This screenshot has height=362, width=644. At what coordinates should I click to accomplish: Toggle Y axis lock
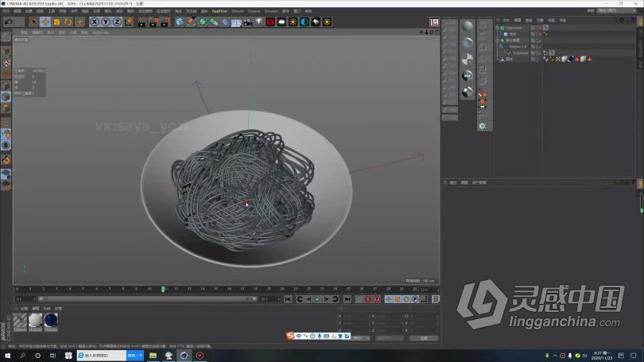pos(106,21)
